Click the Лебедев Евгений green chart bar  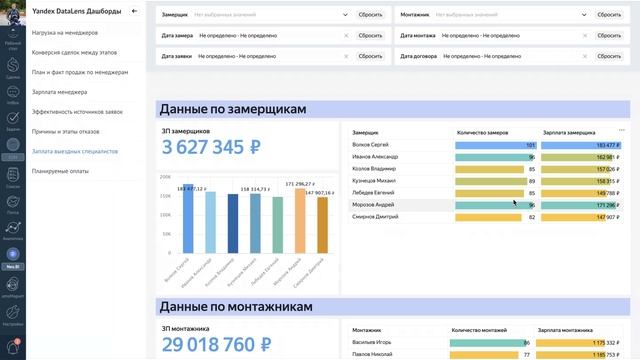pos(278,225)
